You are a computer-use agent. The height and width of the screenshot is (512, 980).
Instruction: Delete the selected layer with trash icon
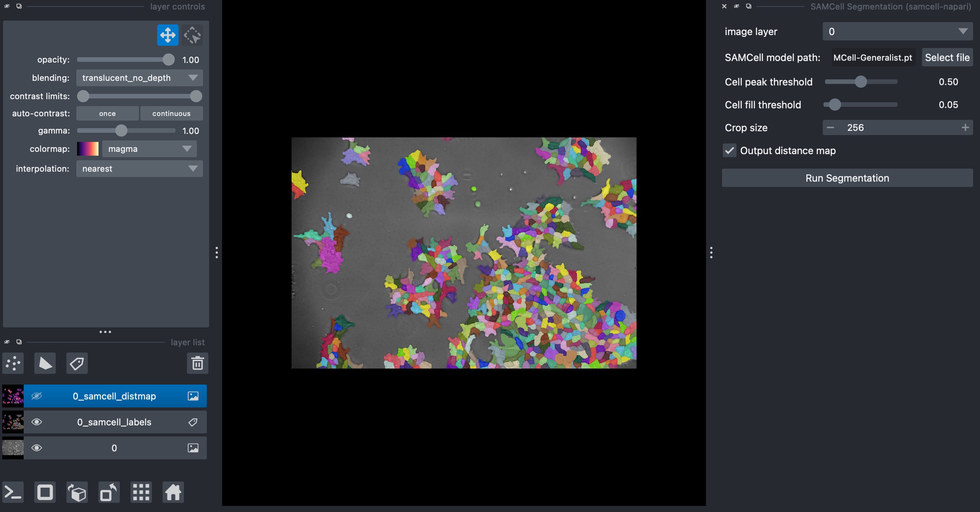pos(198,363)
